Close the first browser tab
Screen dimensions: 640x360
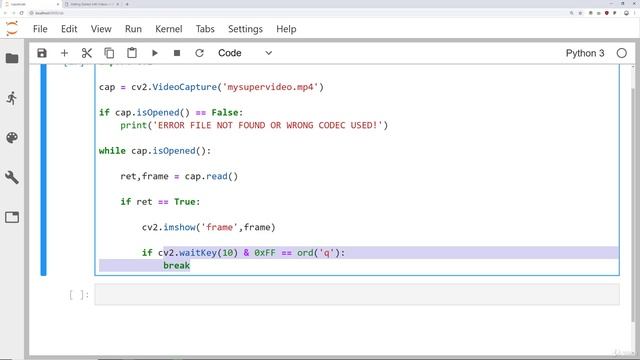pyautogui.click(x=57, y=4)
